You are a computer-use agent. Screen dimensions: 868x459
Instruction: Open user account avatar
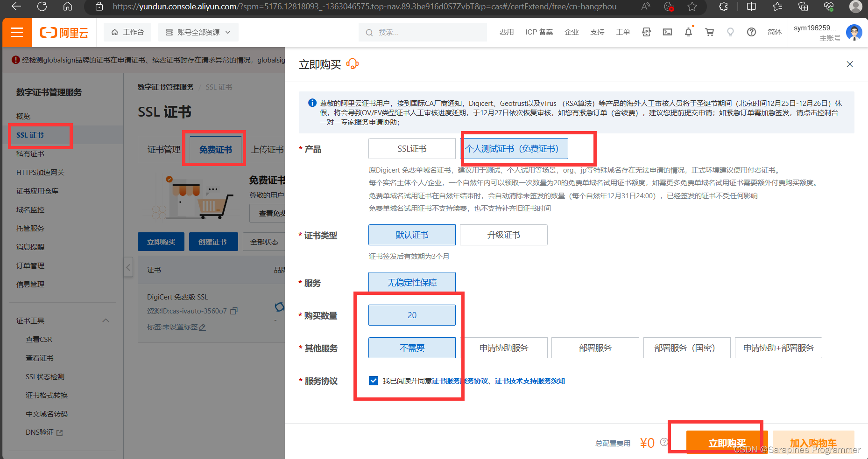(x=854, y=33)
